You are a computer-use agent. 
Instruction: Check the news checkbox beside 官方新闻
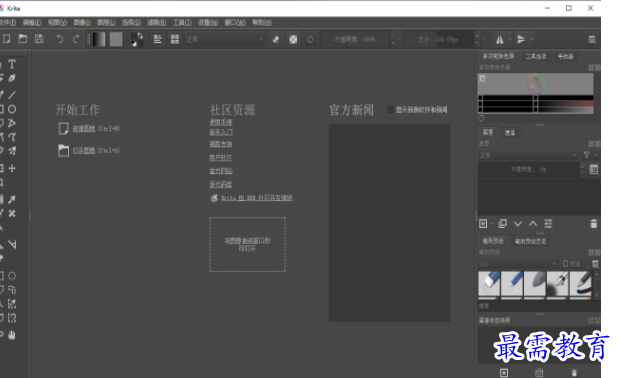(x=391, y=110)
